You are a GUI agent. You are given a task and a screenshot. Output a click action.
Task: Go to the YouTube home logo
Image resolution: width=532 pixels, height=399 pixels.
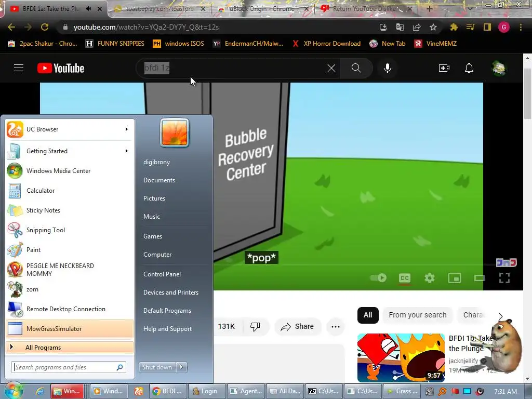pos(61,68)
